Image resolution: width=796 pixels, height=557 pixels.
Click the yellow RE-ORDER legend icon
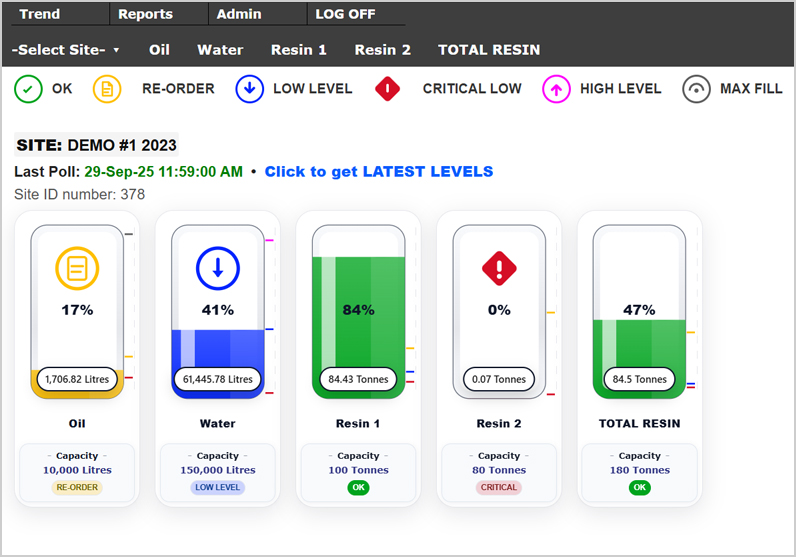[107, 89]
